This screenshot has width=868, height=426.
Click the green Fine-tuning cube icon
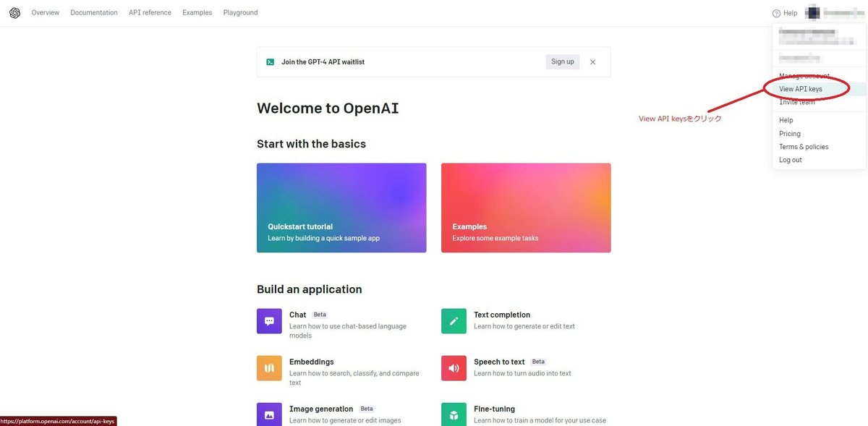pos(454,414)
